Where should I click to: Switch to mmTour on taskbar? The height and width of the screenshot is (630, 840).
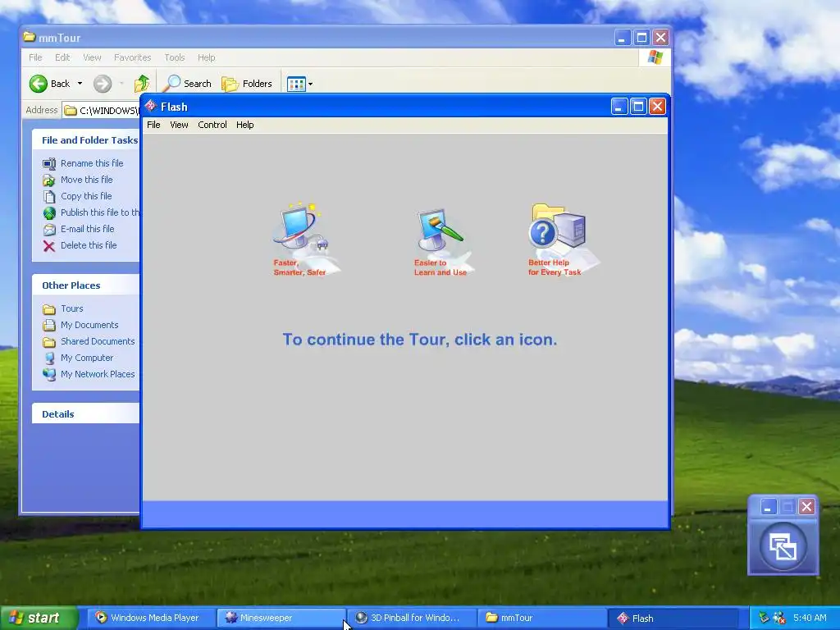pyautogui.click(x=541, y=618)
